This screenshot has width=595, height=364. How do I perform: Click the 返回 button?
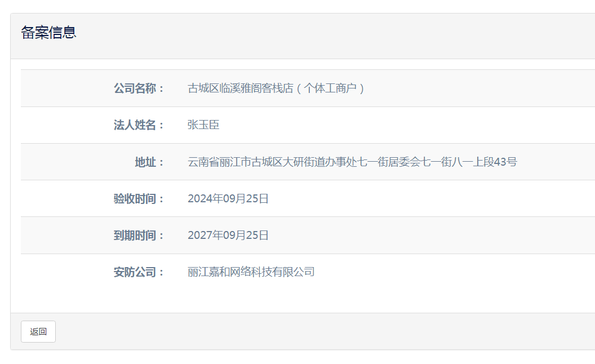point(38,331)
